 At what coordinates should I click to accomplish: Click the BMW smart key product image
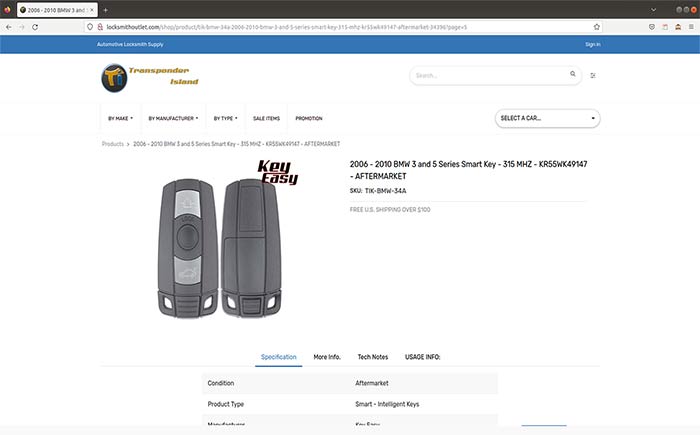click(x=219, y=248)
